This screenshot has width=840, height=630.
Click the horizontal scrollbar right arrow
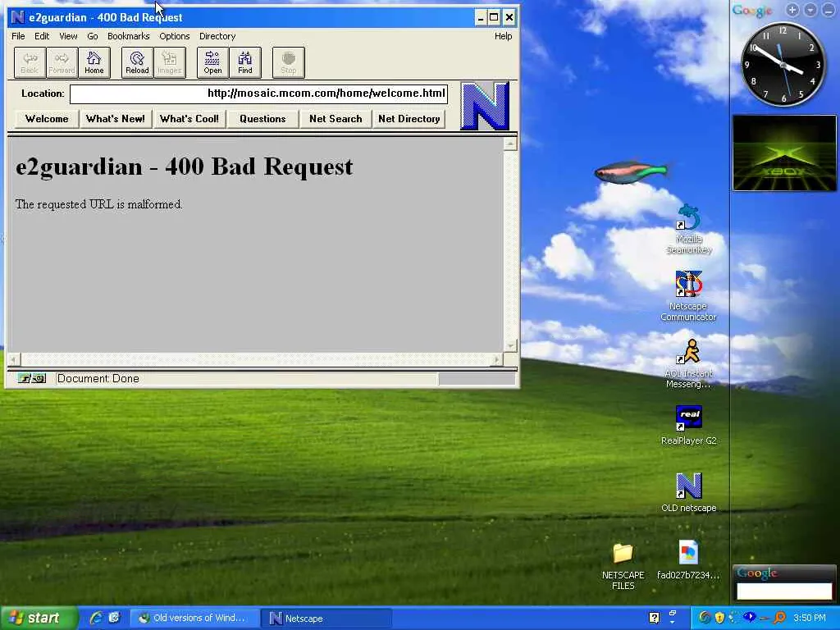(496, 359)
